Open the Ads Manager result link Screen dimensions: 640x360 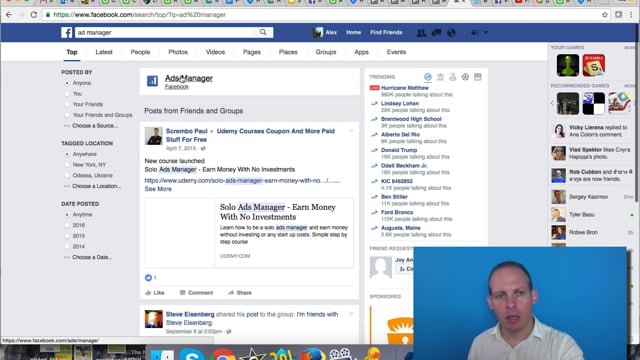tap(189, 78)
